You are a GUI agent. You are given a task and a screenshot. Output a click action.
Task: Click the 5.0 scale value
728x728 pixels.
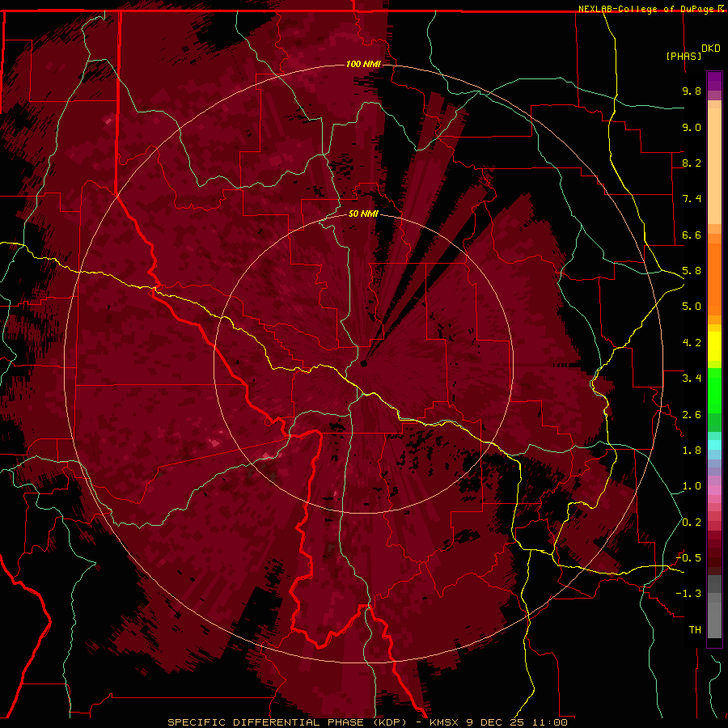(x=692, y=307)
